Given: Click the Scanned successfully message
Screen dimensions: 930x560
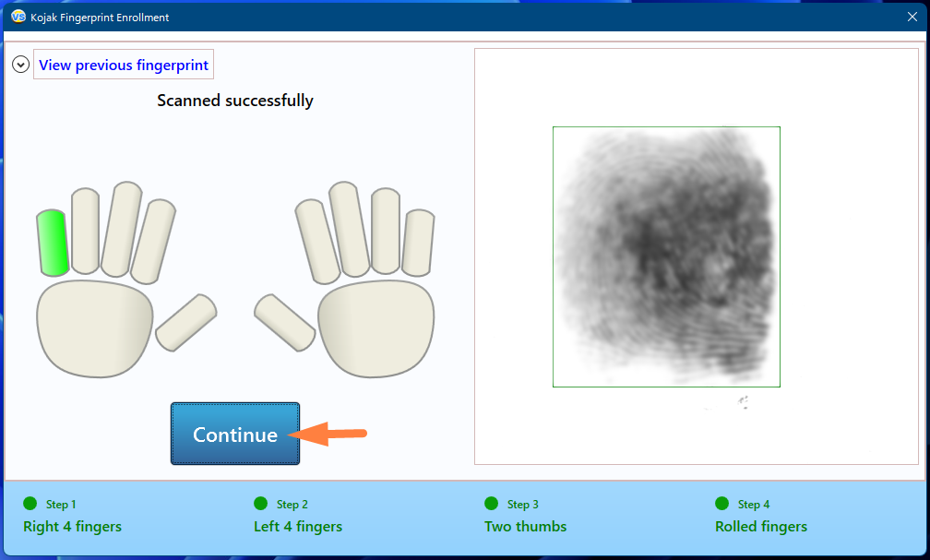Looking at the screenshot, I should tap(235, 101).
